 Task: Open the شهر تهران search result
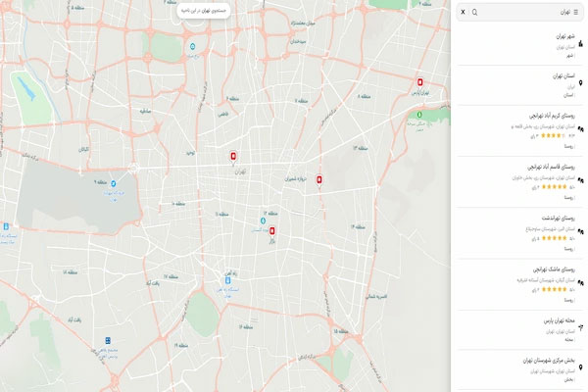(519, 45)
